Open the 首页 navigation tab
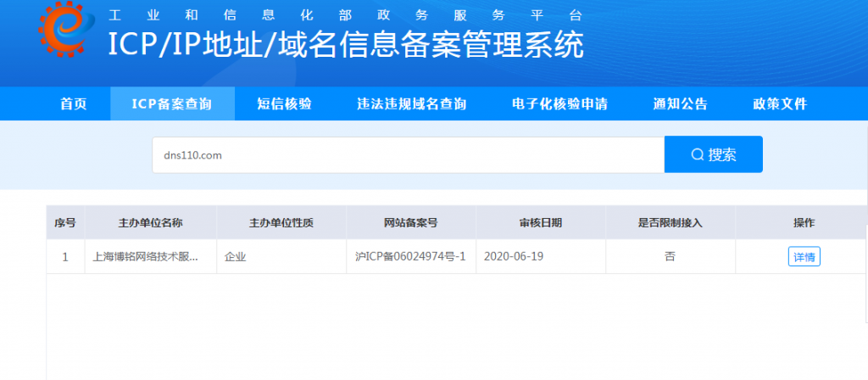Image resolution: width=868 pixels, height=380 pixels. 74,104
